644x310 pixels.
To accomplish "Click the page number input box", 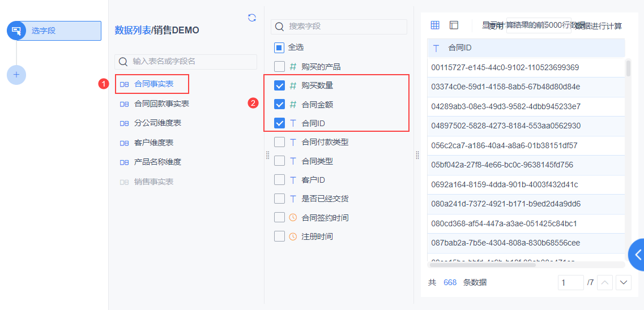I will coord(571,282).
